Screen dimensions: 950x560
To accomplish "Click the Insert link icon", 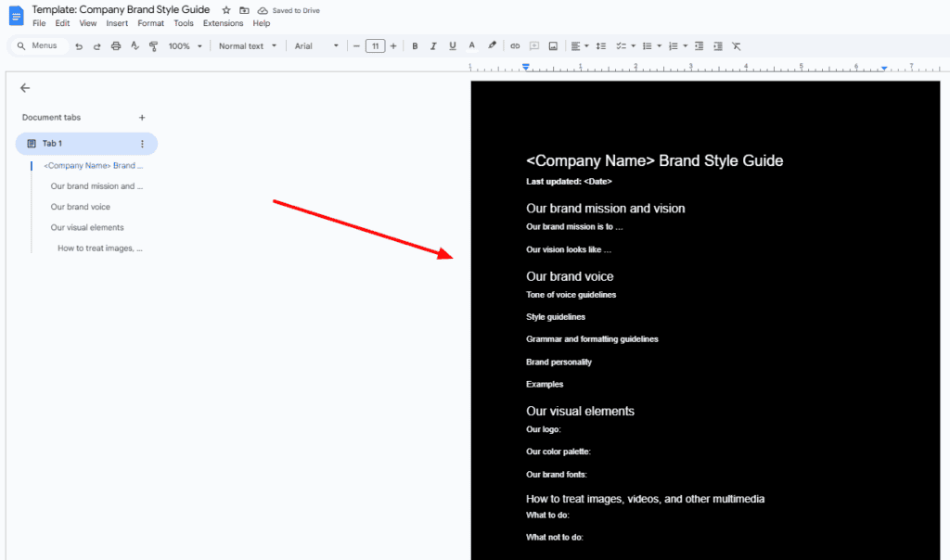I will point(515,45).
